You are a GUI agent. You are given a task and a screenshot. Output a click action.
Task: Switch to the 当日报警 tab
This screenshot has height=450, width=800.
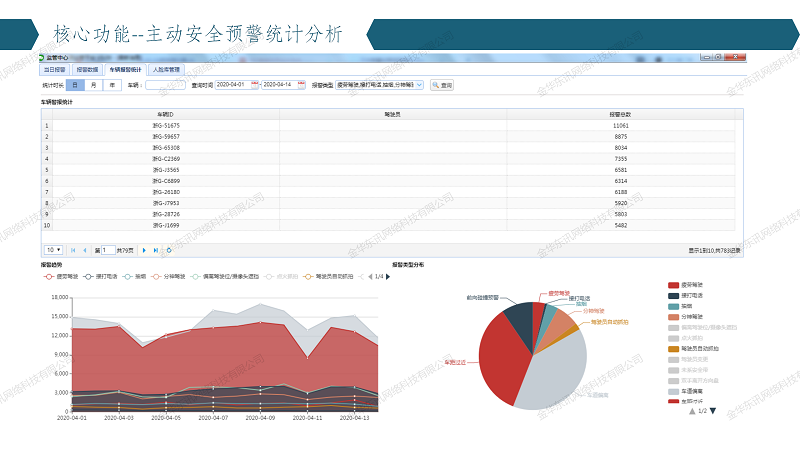54,70
